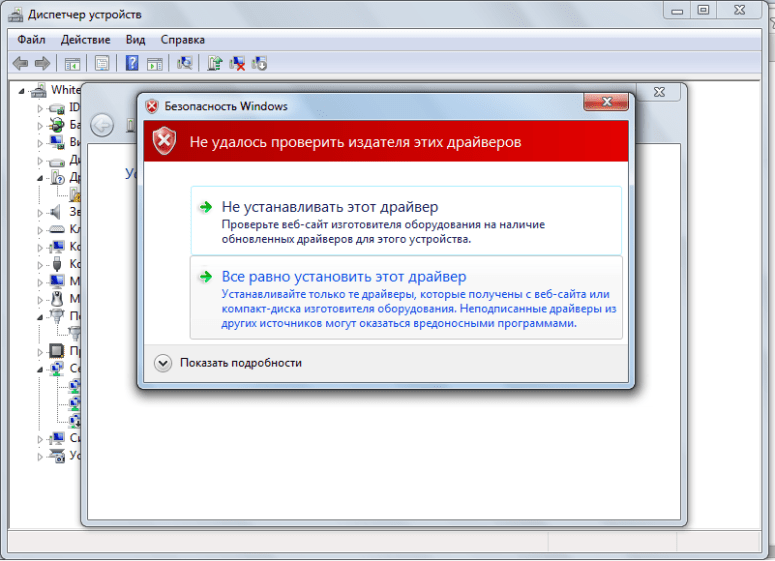Image resolution: width=775 pixels, height=561 pixels.
Task: Expand Показать подробности details chevron
Action: 163,363
